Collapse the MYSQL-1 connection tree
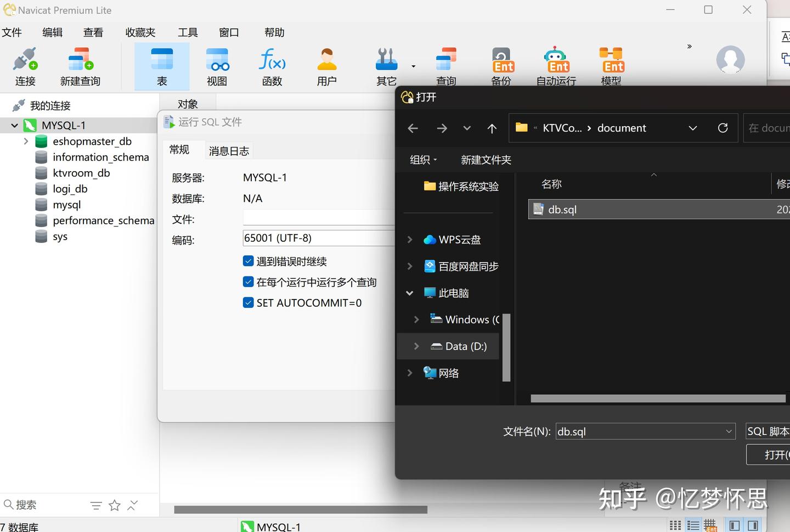This screenshot has width=790, height=532. [14, 125]
